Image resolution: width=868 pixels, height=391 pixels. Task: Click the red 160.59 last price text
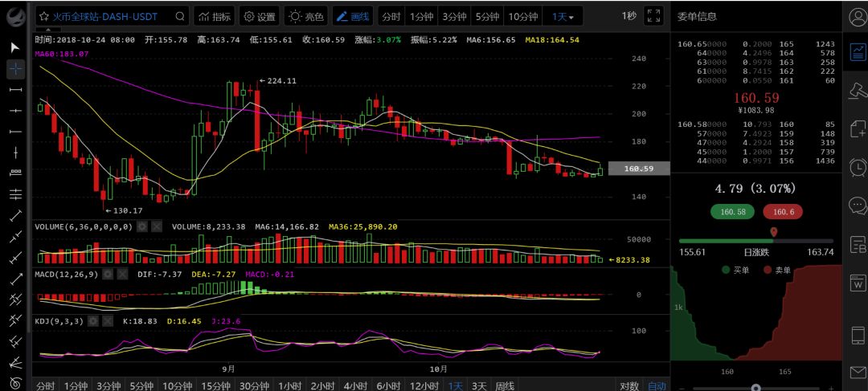756,99
